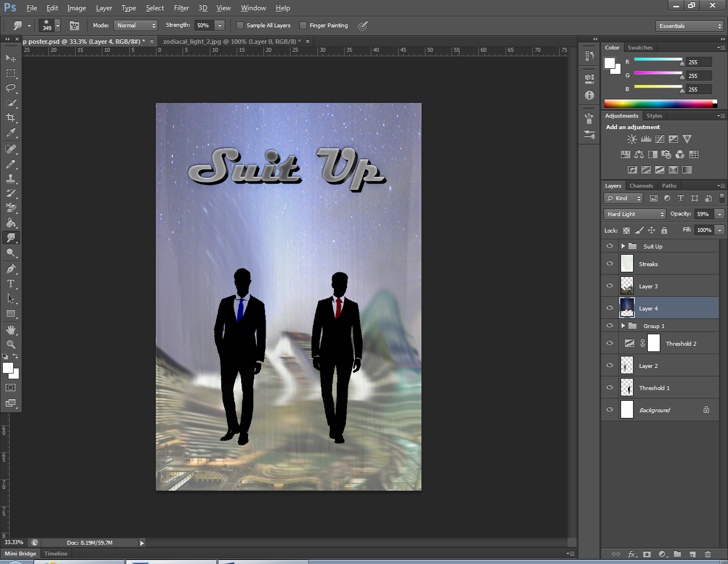Open the Hard Light blend mode dropdown

point(635,214)
